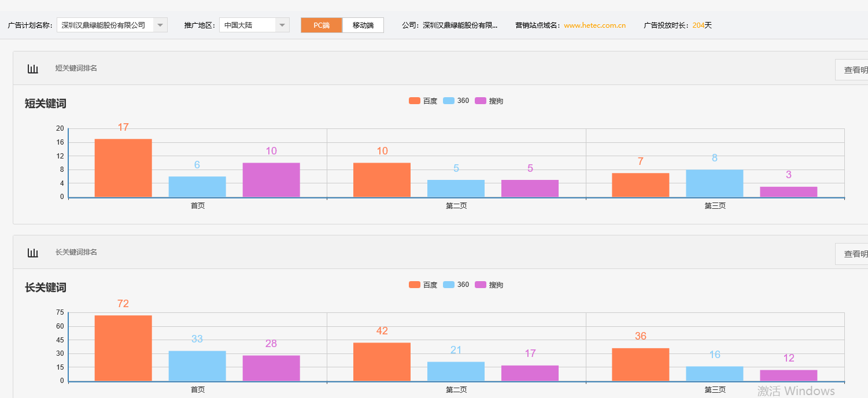Select orange 百度 bar valued 72
This screenshot has height=398, width=868.
click(123, 348)
